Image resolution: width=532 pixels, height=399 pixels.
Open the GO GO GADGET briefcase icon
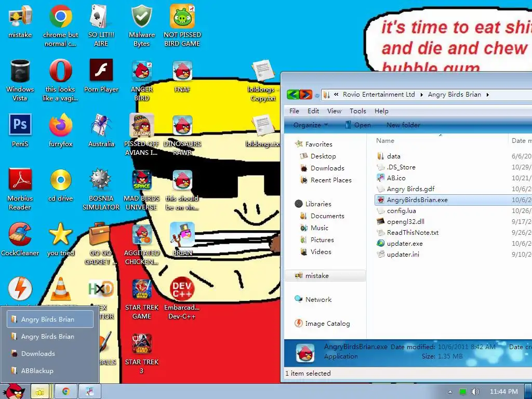[100, 244]
